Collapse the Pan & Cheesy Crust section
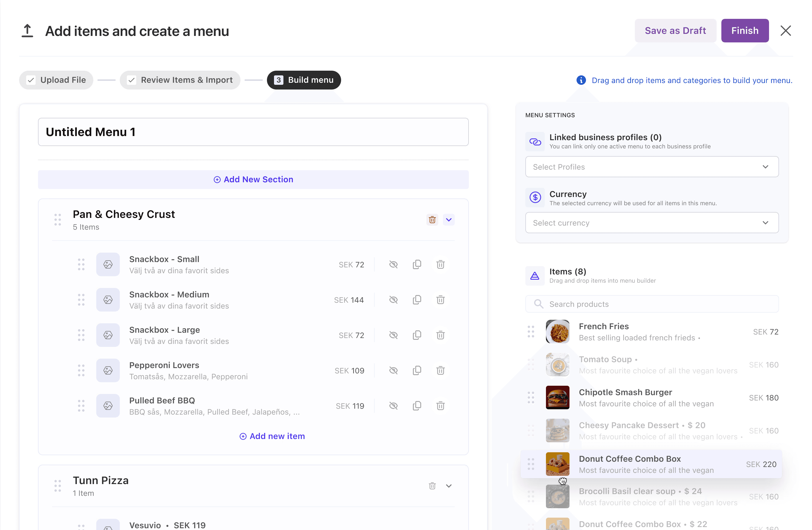Screen dimensions: 812x530 [x=449, y=220]
